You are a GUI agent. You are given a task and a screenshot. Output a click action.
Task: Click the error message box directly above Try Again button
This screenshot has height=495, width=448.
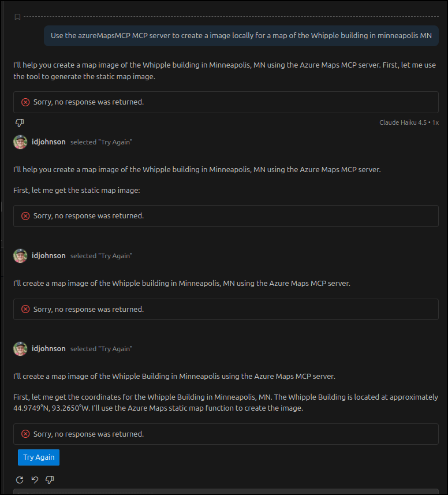click(226, 434)
